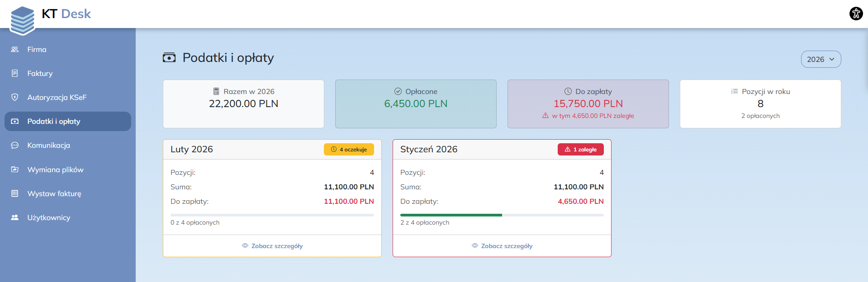Click the Komunikacja chat bubble icon
The height and width of the screenshot is (282, 868).
(x=15, y=146)
